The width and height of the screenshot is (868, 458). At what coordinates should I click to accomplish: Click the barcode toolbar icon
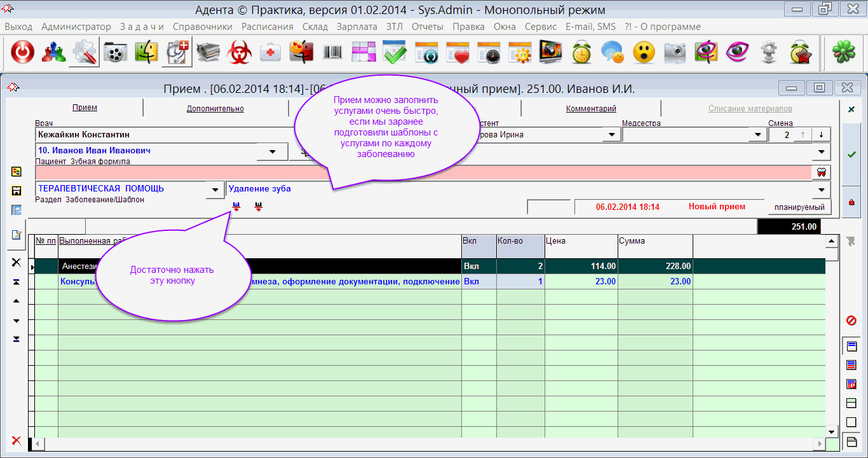(332, 53)
